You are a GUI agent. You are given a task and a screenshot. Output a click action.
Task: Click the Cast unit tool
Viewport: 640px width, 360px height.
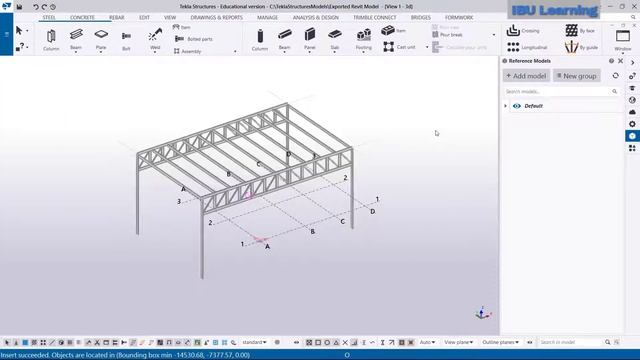(399, 47)
